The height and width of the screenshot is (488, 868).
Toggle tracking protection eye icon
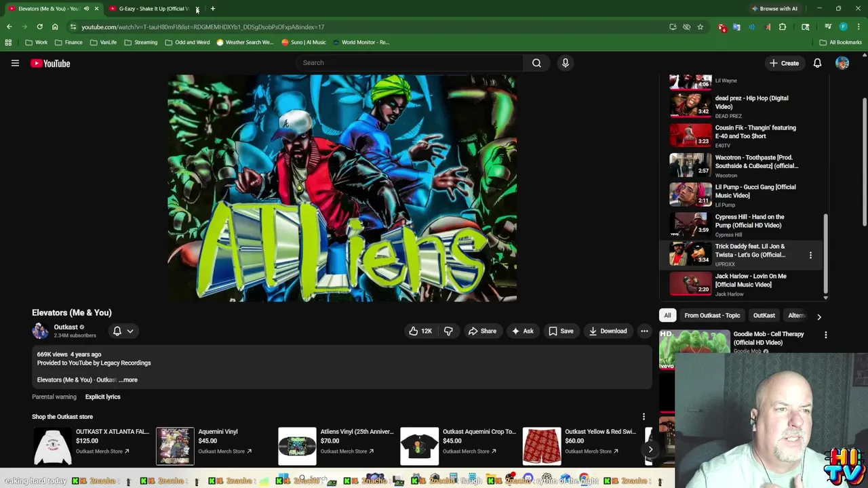point(686,27)
